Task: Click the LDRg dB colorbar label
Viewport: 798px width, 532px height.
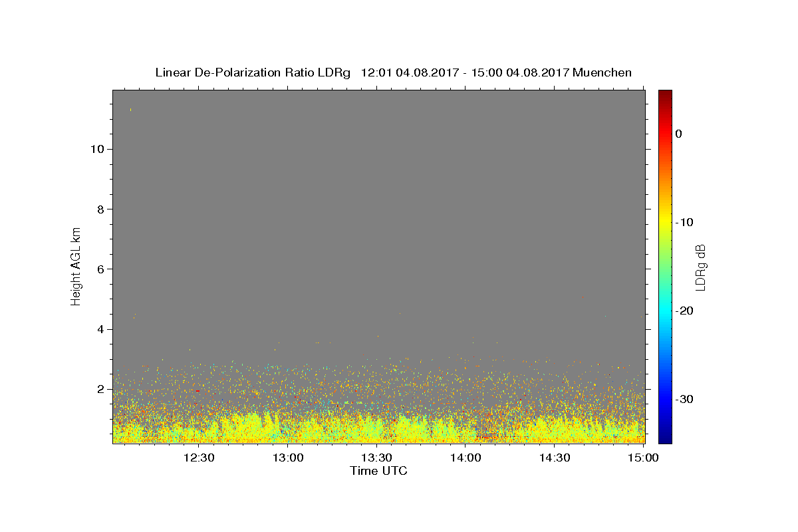Action: tap(700, 266)
